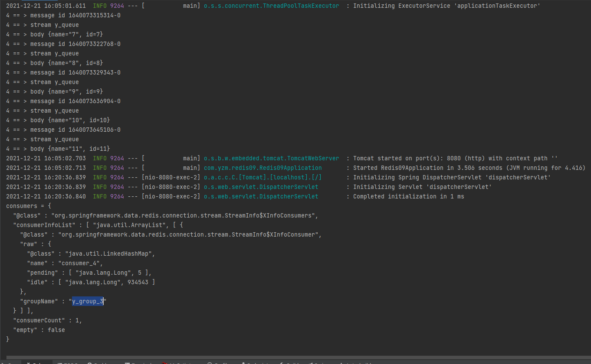Open the Terminal tool window
The image size is (591, 364).
139,362
